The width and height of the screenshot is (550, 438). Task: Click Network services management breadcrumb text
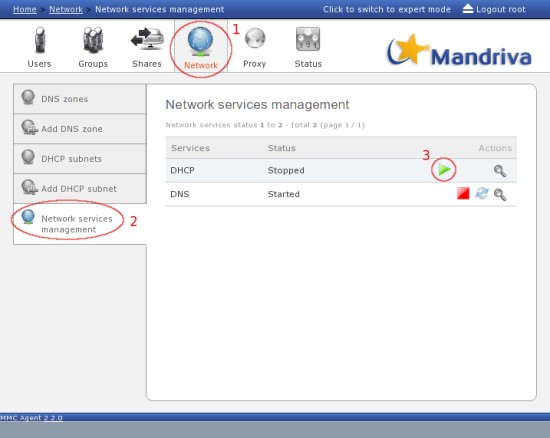click(x=160, y=9)
